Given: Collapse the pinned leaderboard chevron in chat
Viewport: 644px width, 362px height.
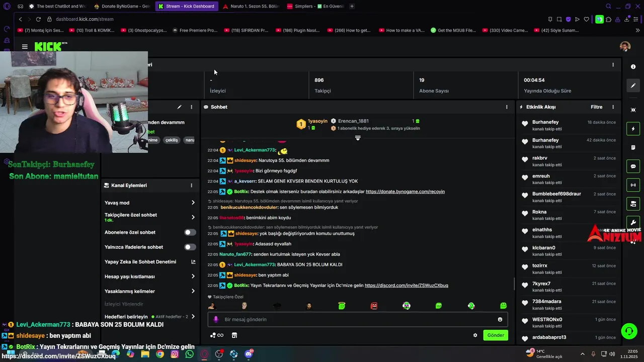Looking at the screenshot, I should (358, 138).
